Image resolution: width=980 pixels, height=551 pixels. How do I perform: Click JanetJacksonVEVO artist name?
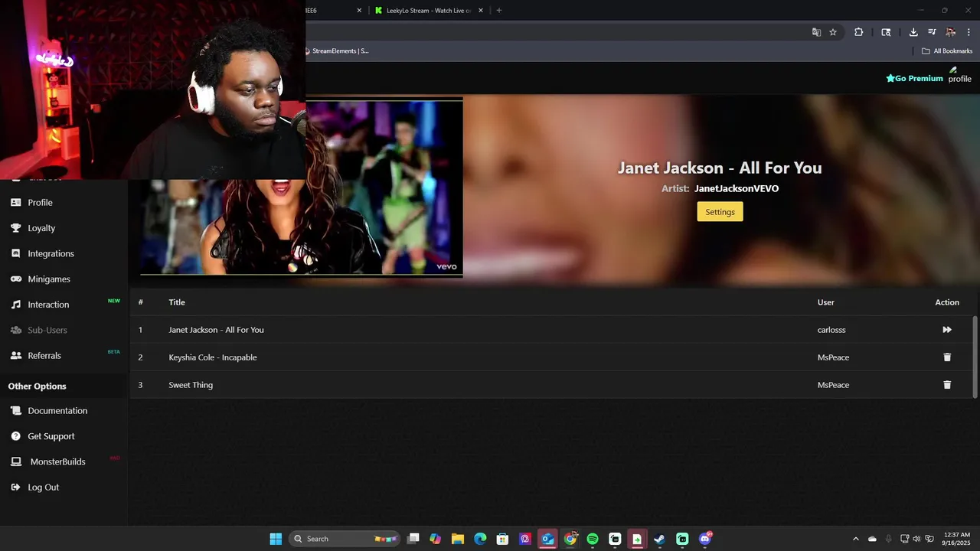[x=737, y=188]
